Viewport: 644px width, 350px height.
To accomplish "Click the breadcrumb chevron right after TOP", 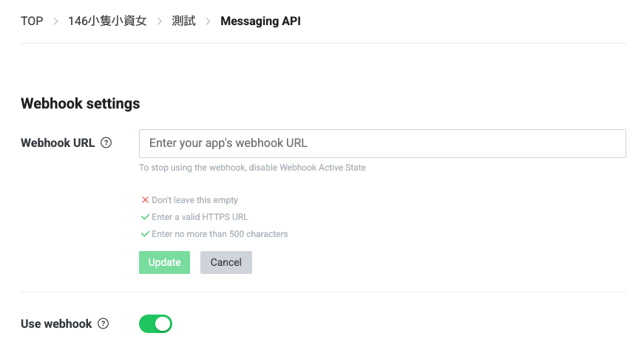I will tap(55, 21).
